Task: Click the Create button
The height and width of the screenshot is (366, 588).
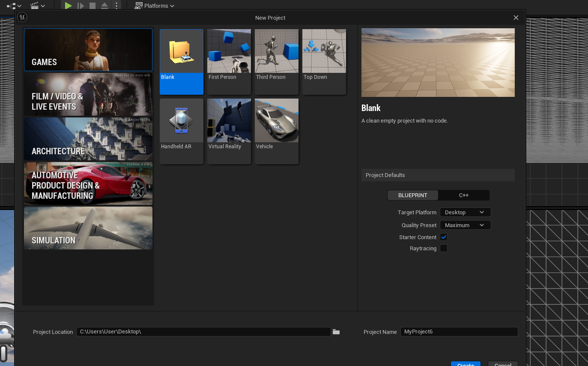Action: pos(466,364)
